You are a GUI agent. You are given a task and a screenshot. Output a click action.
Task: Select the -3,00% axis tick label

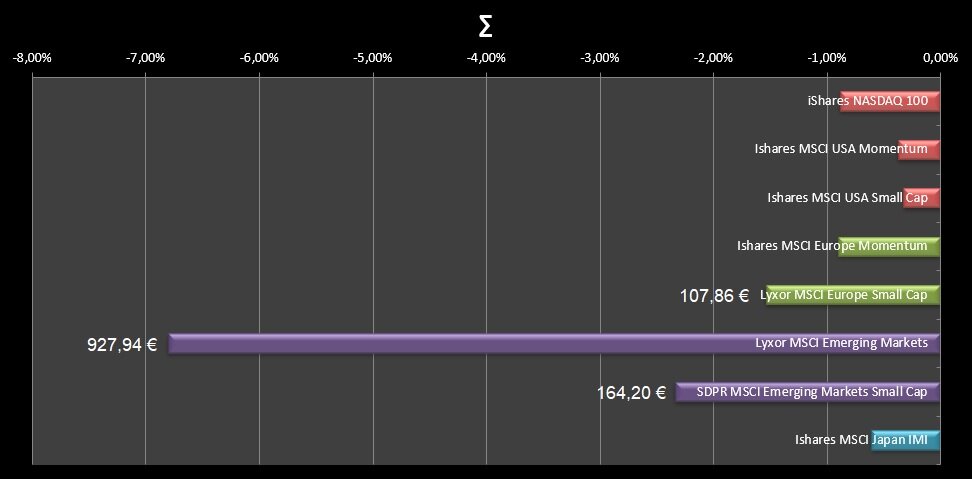[x=599, y=57]
